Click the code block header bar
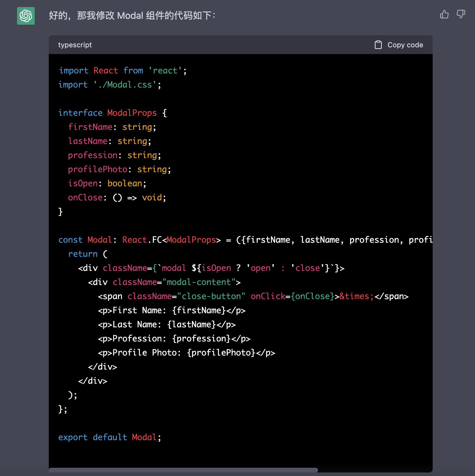The height and width of the screenshot is (476, 475). point(235,45)
